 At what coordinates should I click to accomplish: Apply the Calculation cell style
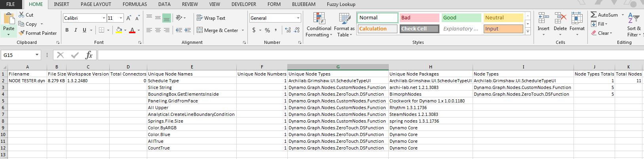point(377,29)
